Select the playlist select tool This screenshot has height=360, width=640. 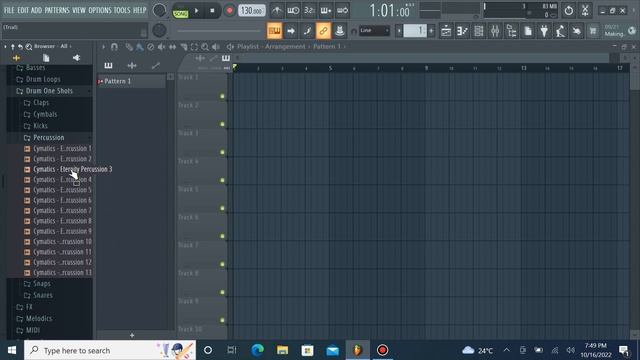pyautogui.click(x=194, y=47)
